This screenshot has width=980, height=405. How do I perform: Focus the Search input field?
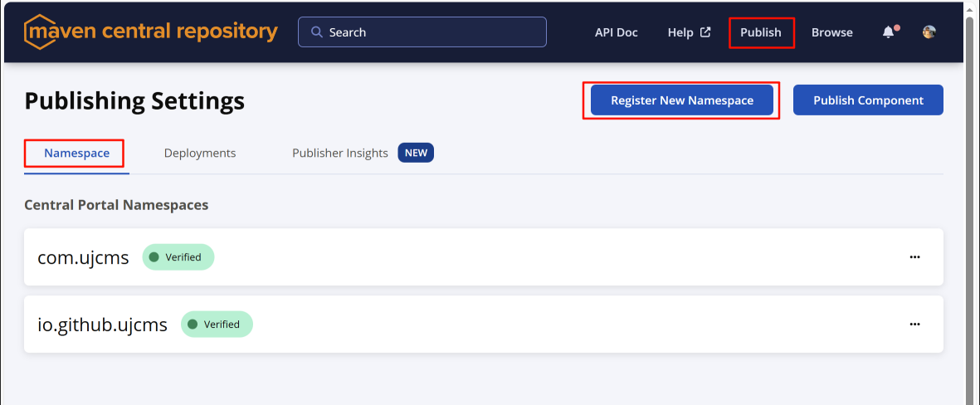pyautogui.click(x=431, y=32)
